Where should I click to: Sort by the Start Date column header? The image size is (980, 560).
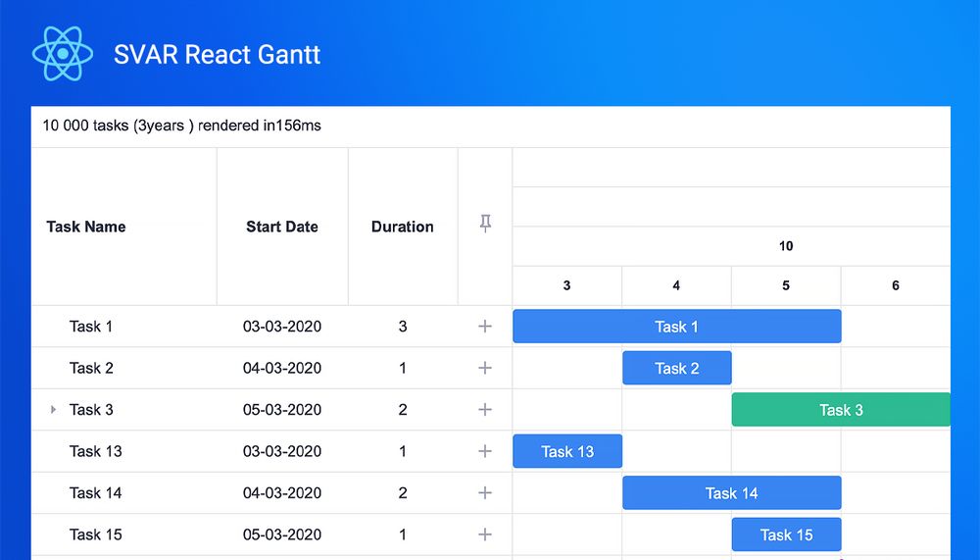tap(282, 227)
